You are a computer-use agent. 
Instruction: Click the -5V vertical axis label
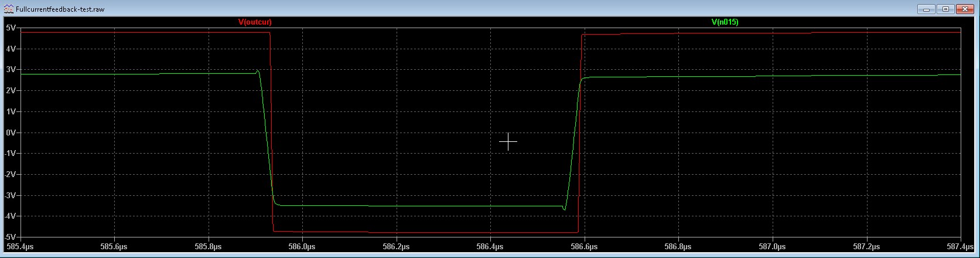(10, 236)
